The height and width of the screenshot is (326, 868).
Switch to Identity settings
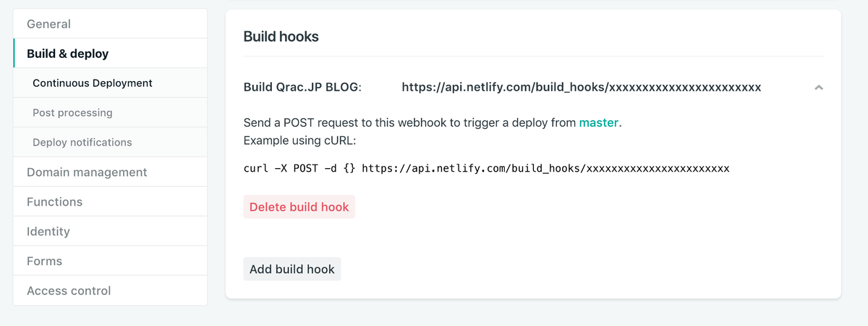[x=48, y=232]
